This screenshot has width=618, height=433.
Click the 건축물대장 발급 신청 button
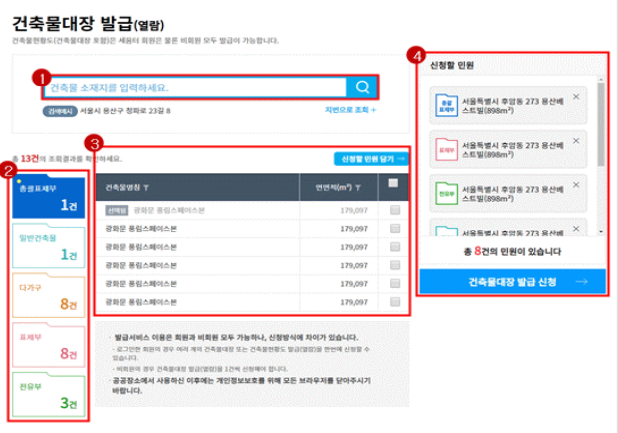(512, 282)
